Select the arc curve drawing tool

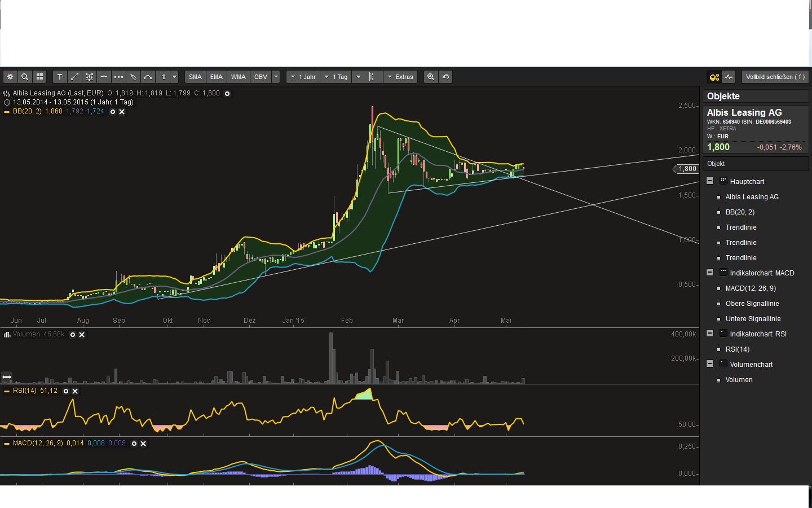(x=148, y=77)
